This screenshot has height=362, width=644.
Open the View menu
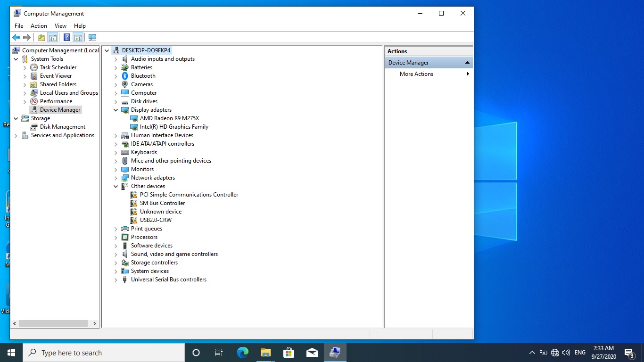click(60, 26)
